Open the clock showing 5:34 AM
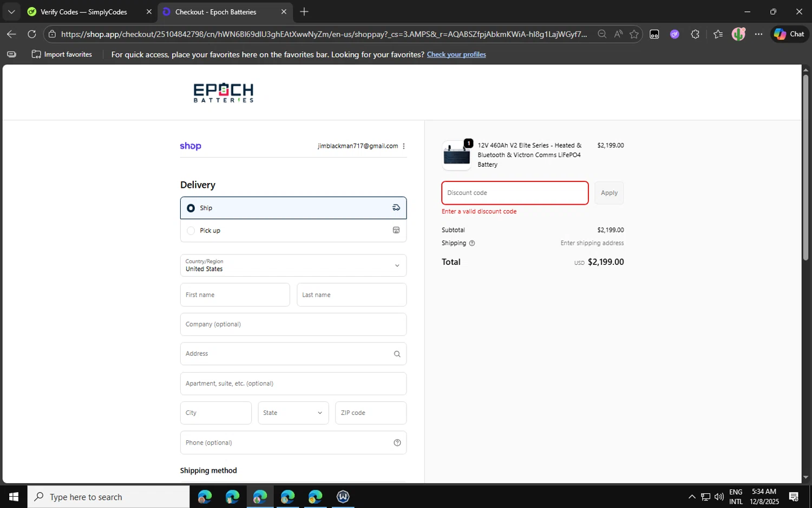 click(x=764, y=497)
